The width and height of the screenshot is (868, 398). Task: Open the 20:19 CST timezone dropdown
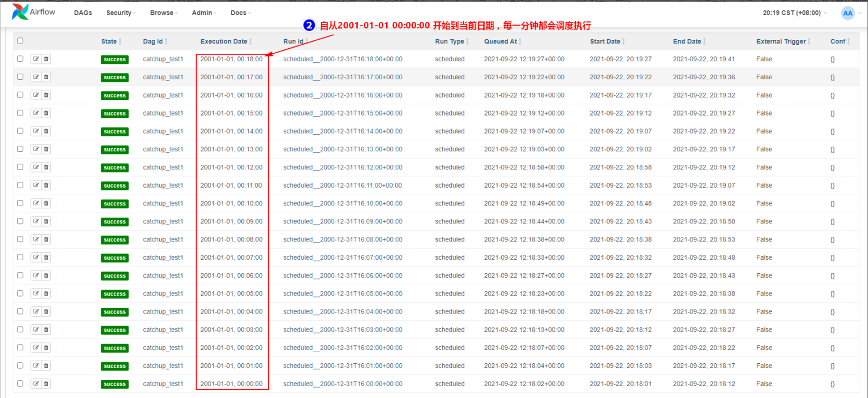pos(795,13)
